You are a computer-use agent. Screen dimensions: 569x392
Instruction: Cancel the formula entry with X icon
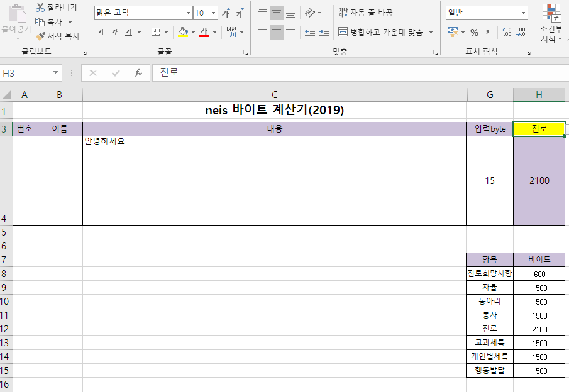(x=93, y=73)
